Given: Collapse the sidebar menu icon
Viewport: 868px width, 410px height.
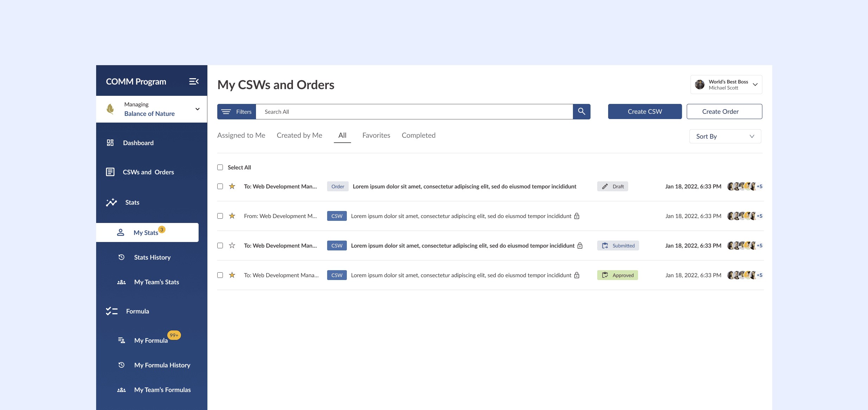Looking at the screenshot, I should 194,81.
